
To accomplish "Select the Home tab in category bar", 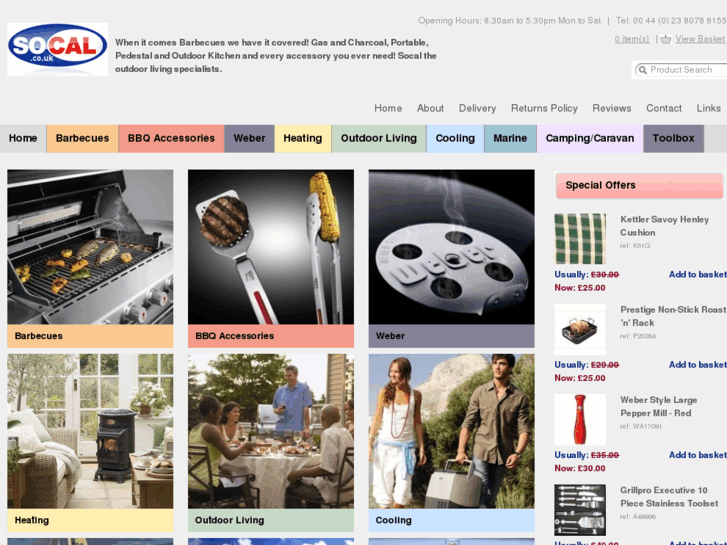I will click(x=23, y=138).
